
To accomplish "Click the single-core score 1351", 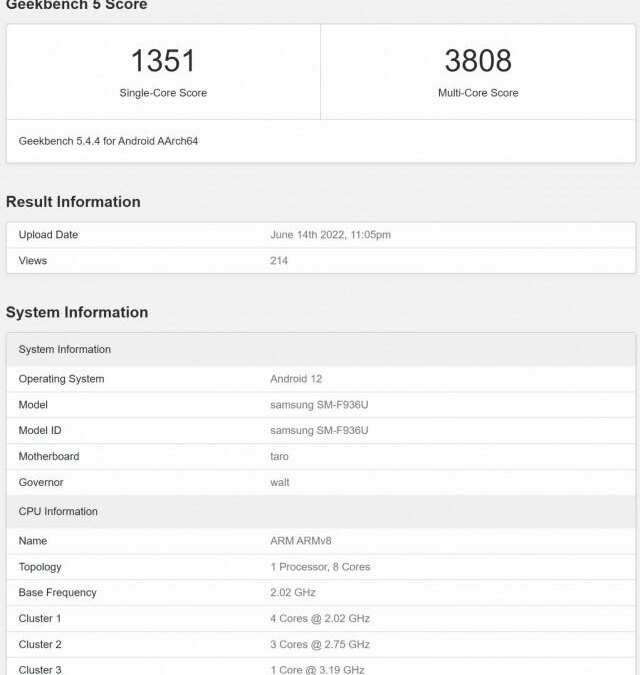I will click(163, 61).
